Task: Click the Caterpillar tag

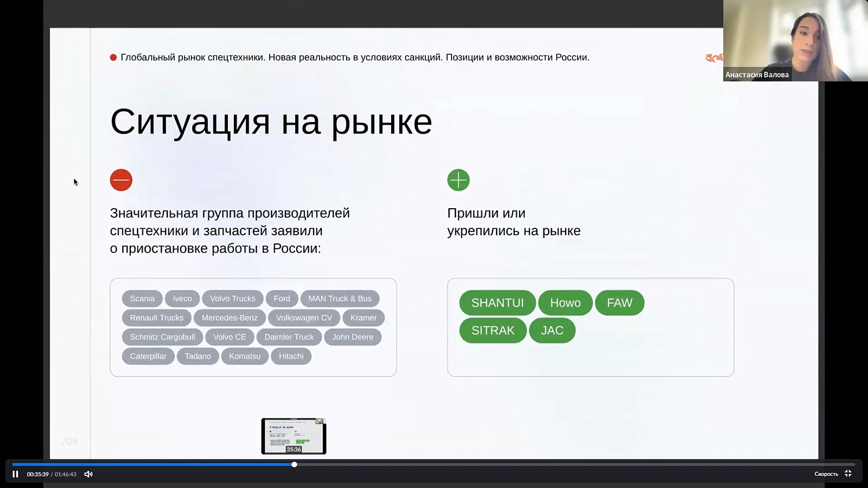Action: click(x=148, y=356)
